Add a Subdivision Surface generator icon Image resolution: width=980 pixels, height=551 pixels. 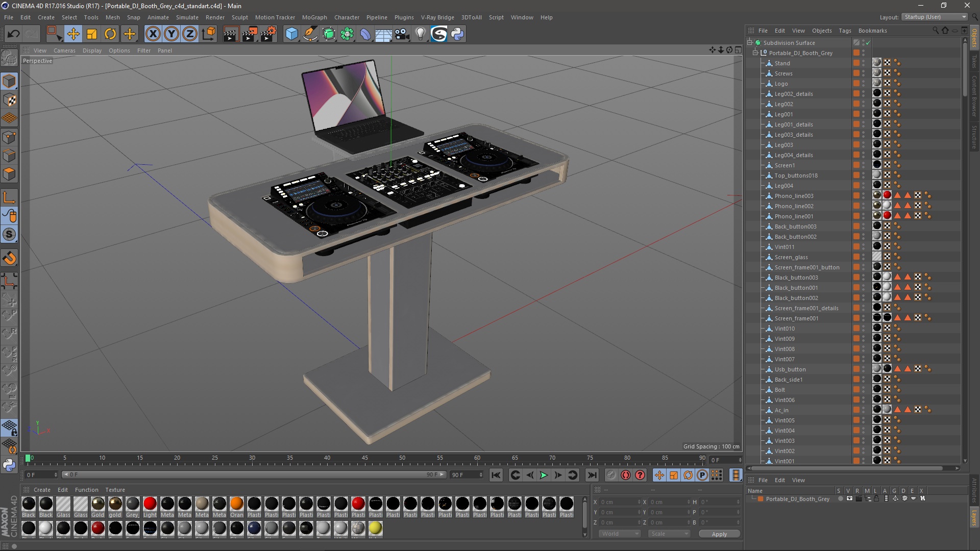(x=329, y=34)
